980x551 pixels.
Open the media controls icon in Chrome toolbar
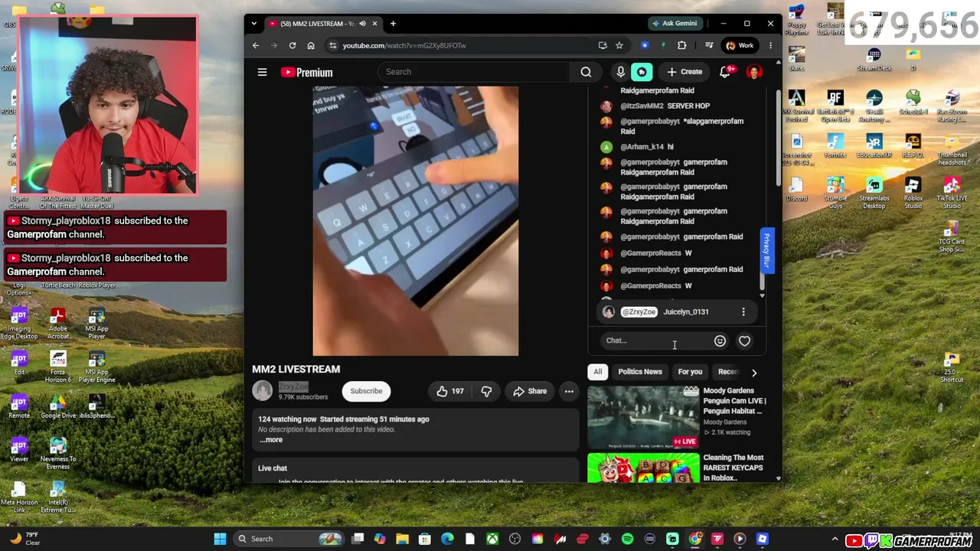click(x=710, y=45)
